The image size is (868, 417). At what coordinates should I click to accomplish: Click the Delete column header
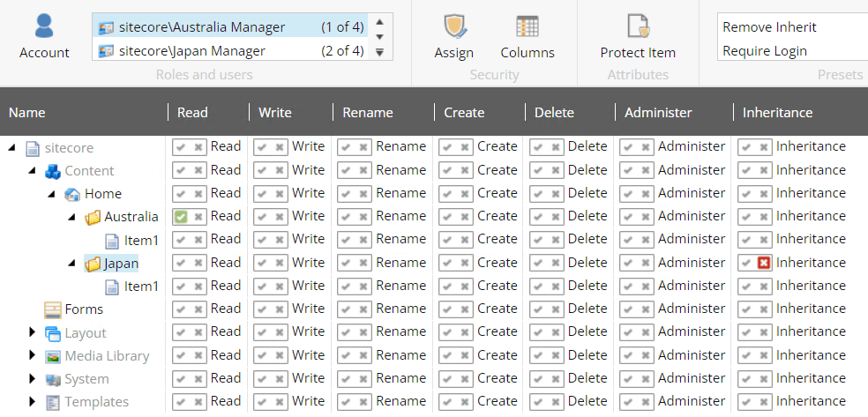(554, 113)
